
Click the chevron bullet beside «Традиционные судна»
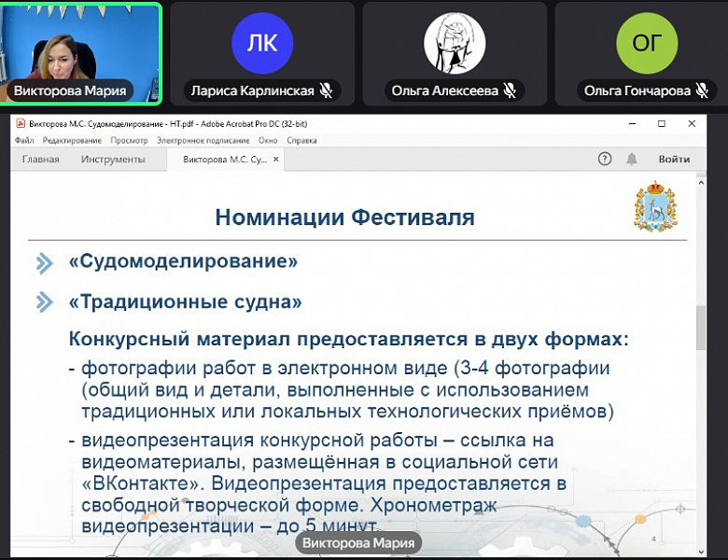coord(45,301)
